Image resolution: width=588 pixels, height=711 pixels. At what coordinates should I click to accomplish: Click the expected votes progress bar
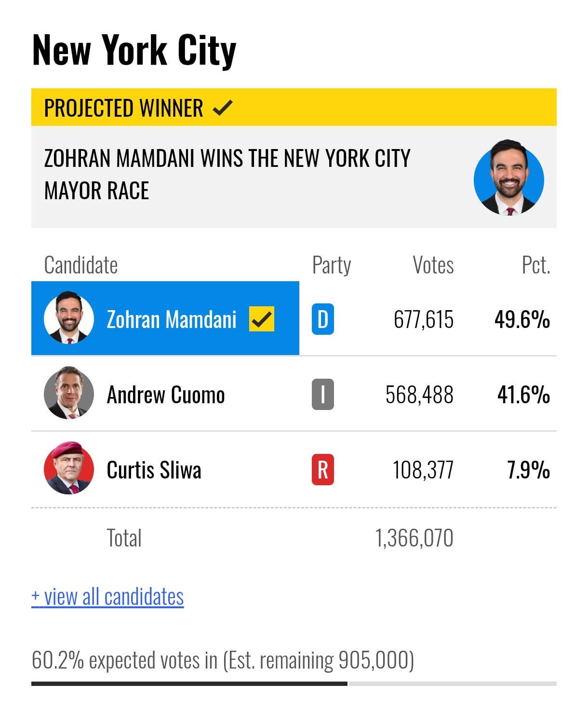(x=294, y=684)
